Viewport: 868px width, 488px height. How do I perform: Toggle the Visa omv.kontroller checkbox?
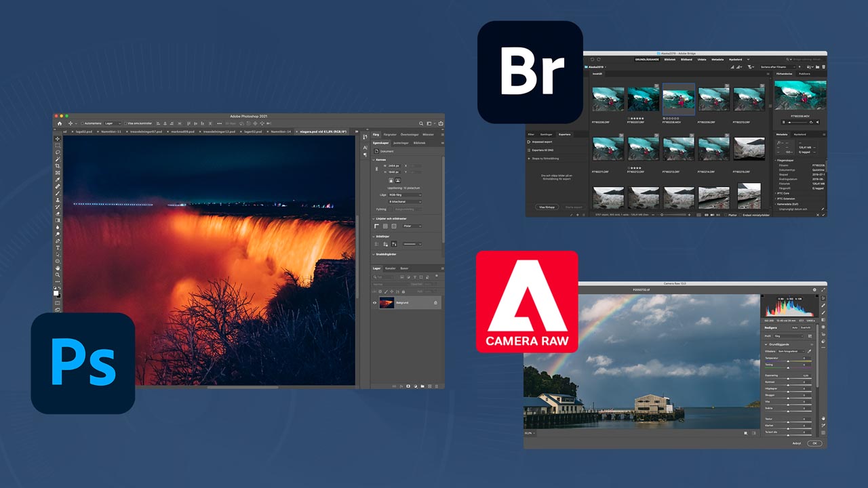point(125,123)
